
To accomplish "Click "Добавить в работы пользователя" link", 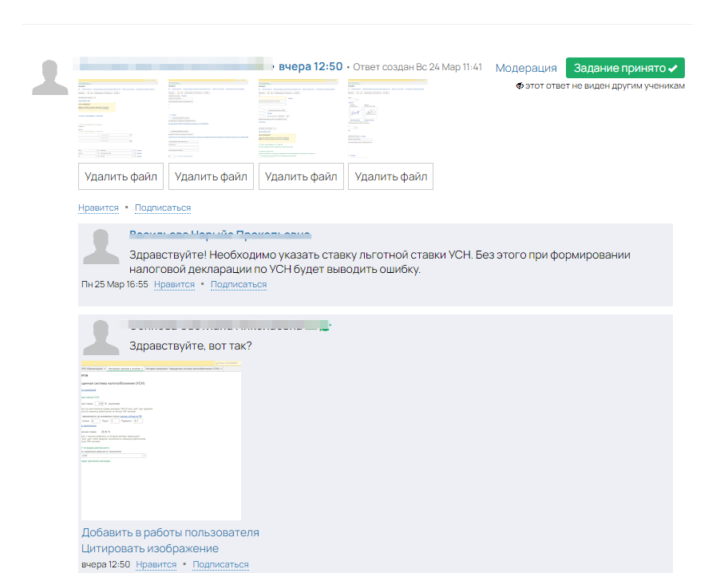I will pyautogui.click(x=170, y=532).
